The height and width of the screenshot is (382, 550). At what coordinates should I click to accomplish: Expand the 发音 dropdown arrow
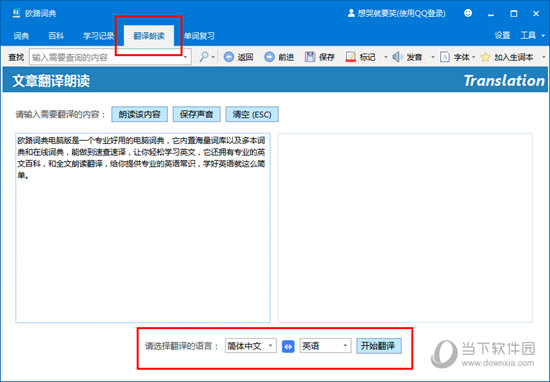(x=432, y=57)
